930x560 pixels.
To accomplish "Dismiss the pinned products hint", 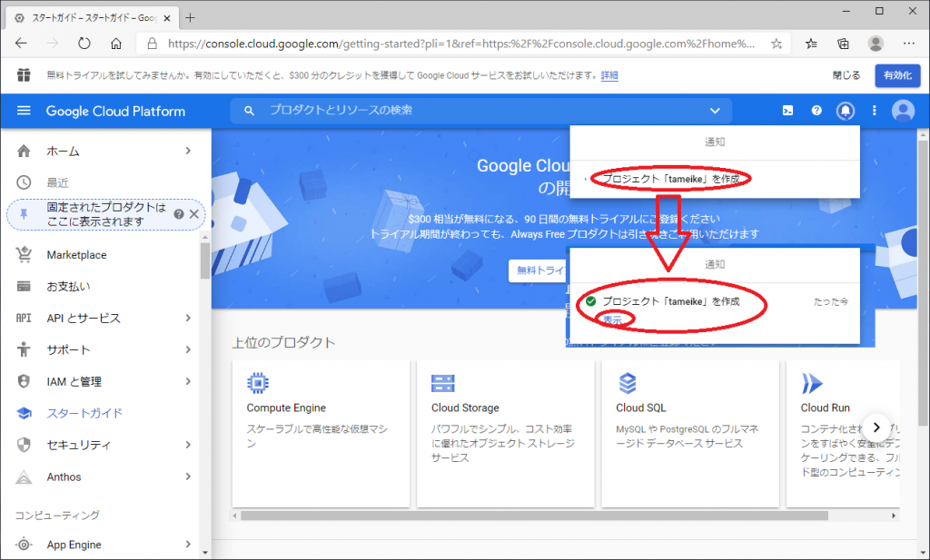I will tap(193, 214).
